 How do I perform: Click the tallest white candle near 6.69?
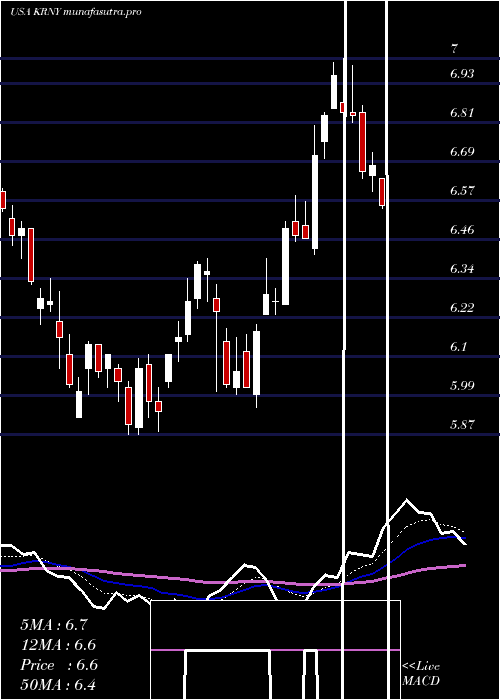tap(315, 202)
